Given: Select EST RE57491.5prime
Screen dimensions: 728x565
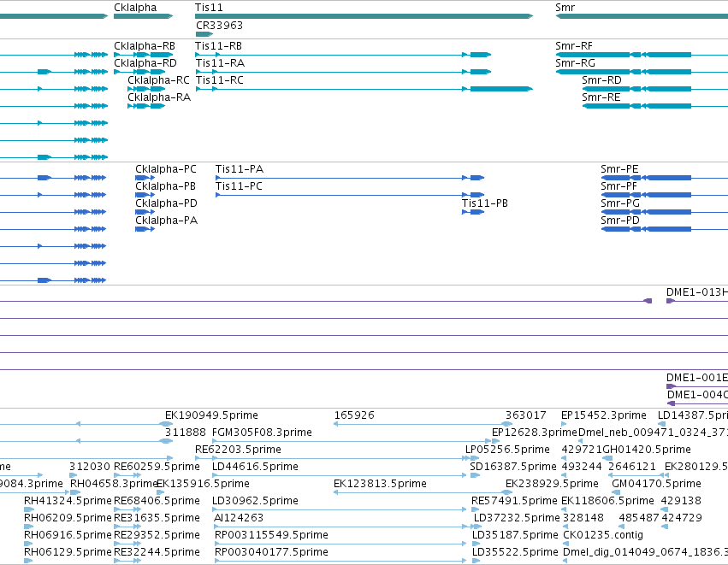Looking at the screenshot, I should tap(514, 501).
